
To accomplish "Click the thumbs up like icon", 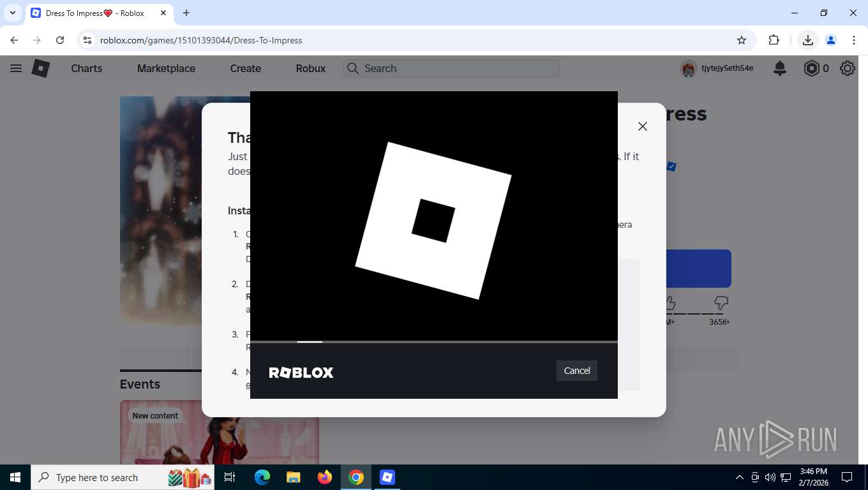I will [x=670, y=302].
